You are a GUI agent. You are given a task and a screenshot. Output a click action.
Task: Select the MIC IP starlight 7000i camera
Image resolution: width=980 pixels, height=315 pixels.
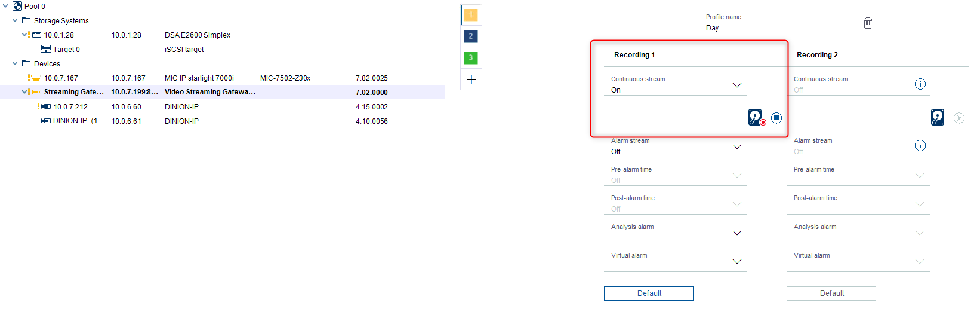tap(199, 78)
